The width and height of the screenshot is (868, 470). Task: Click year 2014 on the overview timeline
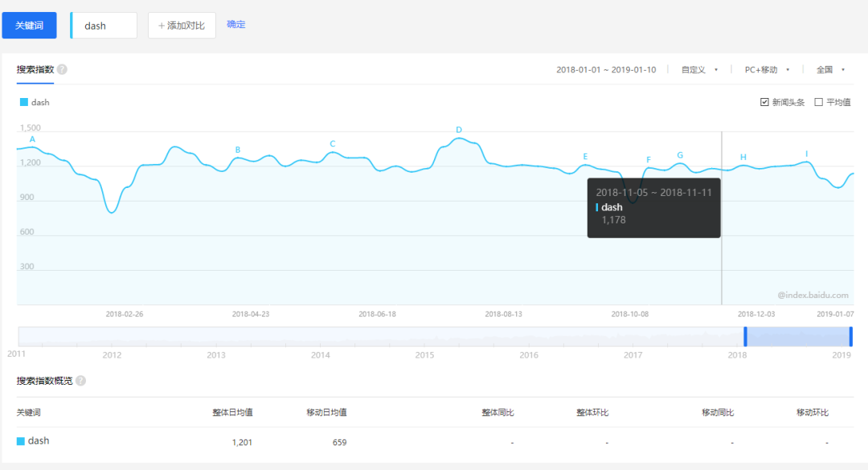[321, 355]
